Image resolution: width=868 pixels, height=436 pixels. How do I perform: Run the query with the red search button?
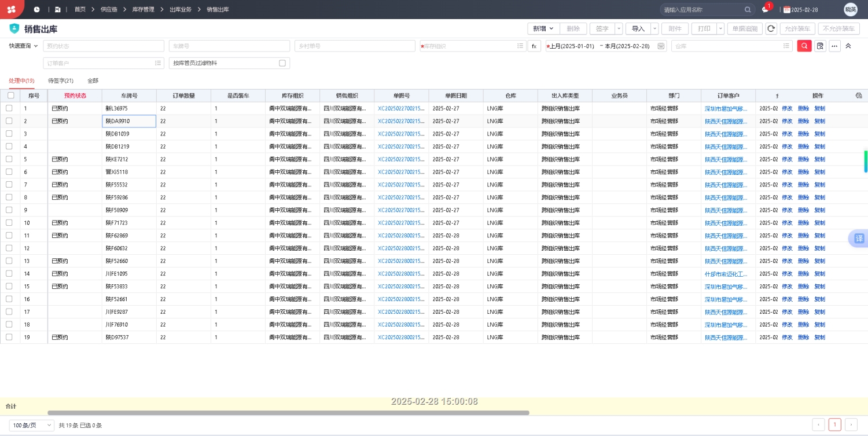click(804, 46)
